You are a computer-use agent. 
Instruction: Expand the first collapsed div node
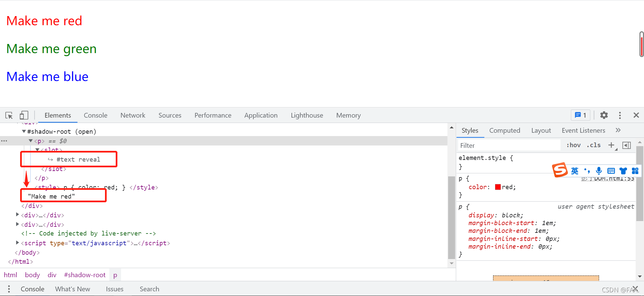[x=17, y=214]
